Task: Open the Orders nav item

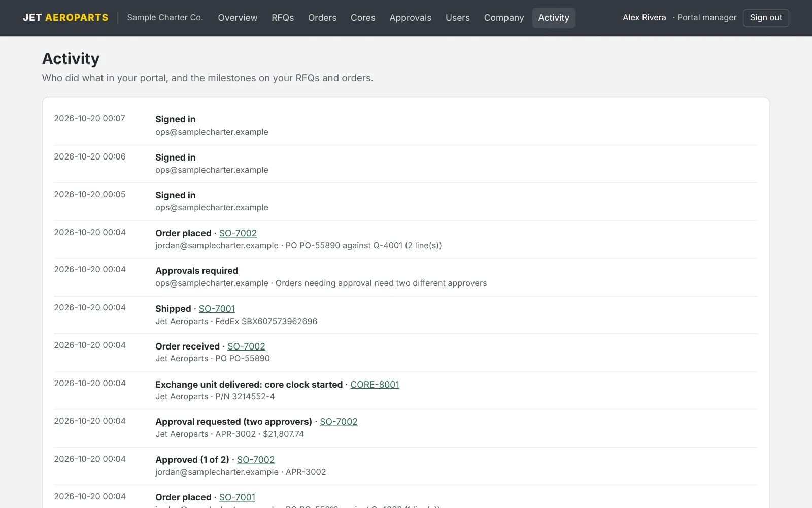Action: pos(322,18)
